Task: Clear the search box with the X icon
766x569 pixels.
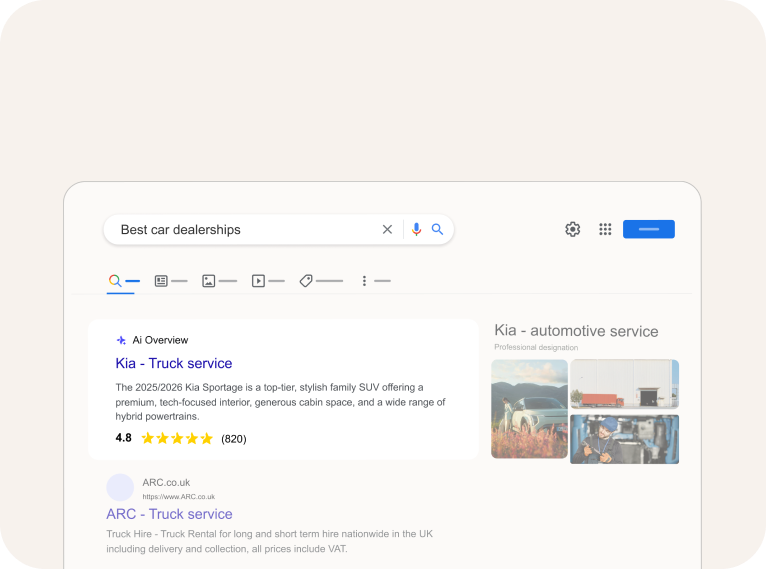Action: click(387, 229)
